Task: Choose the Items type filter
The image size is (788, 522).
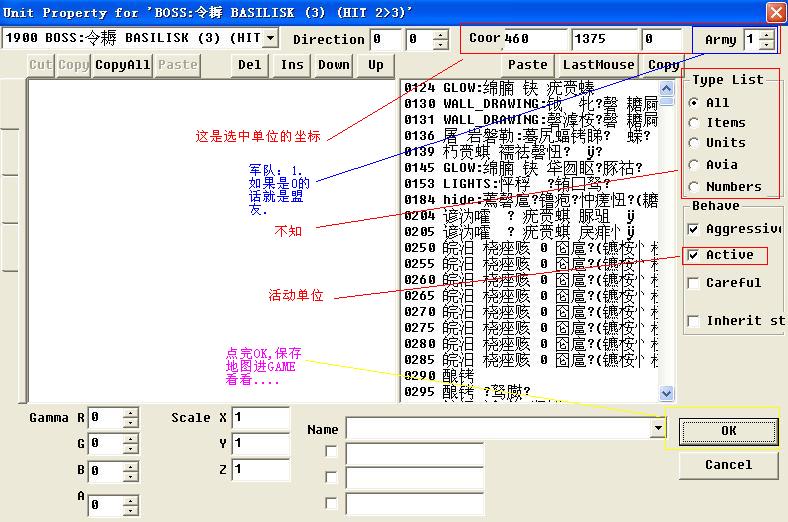Action: click(695, 122)
